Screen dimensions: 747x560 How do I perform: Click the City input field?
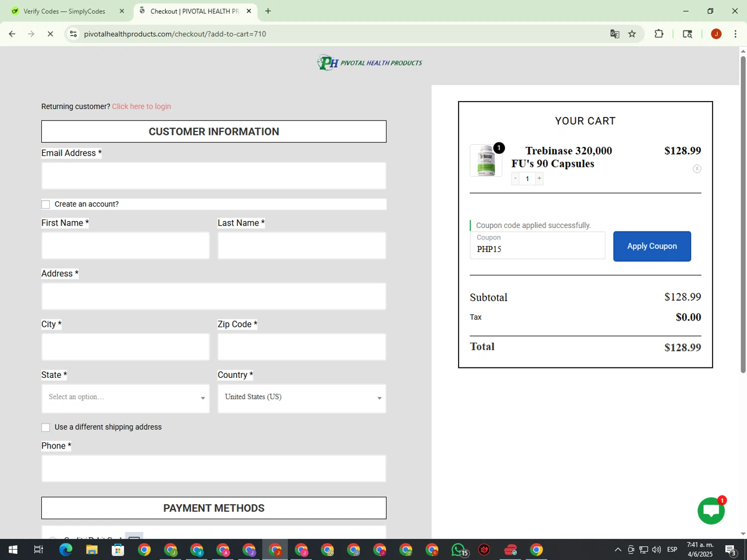coord(125,347)
